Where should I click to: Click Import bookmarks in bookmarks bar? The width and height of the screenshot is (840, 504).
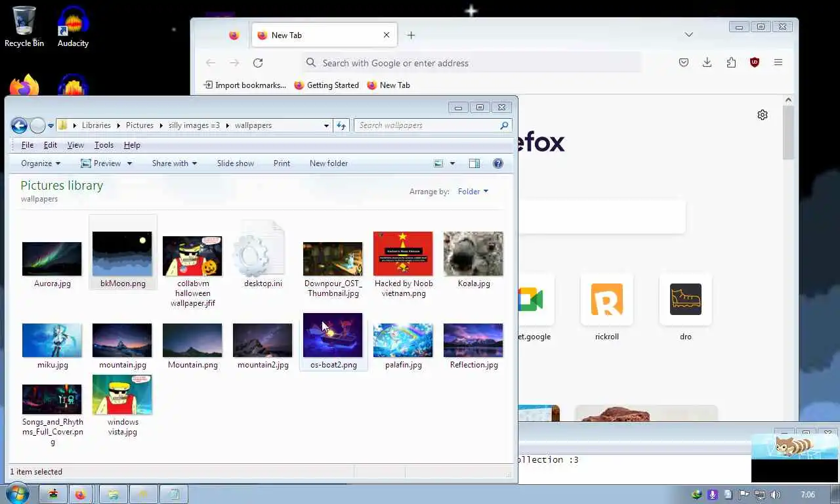pos(245,85)
